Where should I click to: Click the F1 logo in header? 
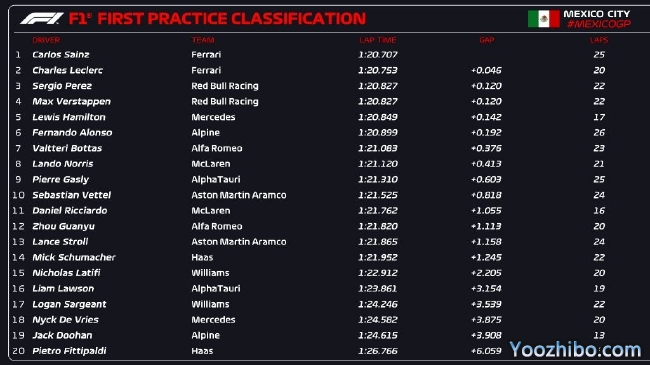click(42, 18)
